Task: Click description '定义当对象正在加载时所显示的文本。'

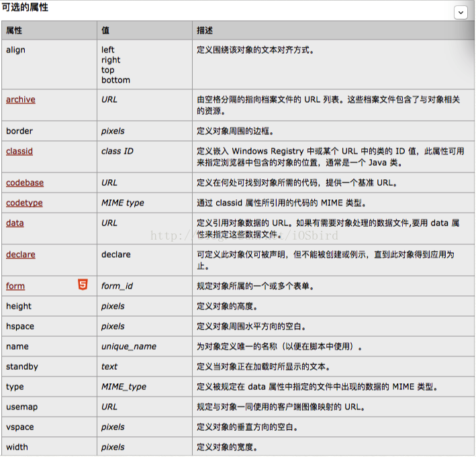Action: click(263, 366)
